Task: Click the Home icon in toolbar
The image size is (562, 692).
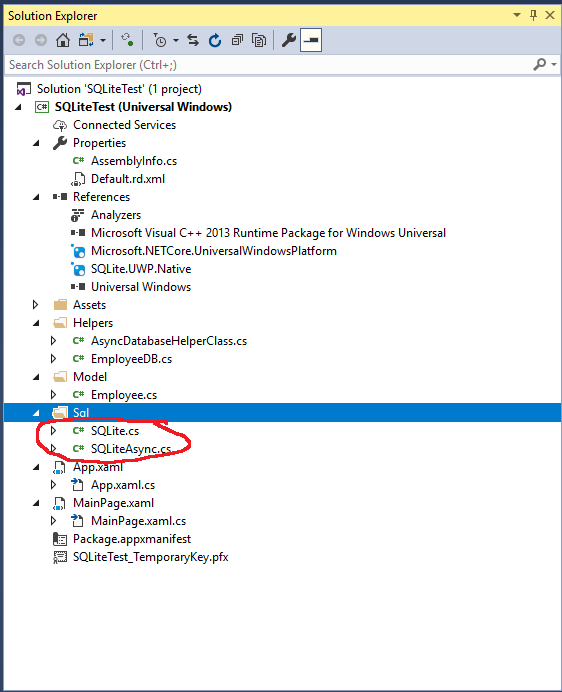Action: click(63, 40)
